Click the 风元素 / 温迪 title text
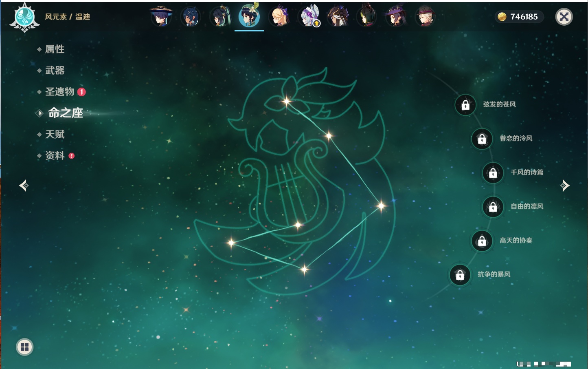Image resolution: width=588 pixels, height=369 pixels. [67, 17]
